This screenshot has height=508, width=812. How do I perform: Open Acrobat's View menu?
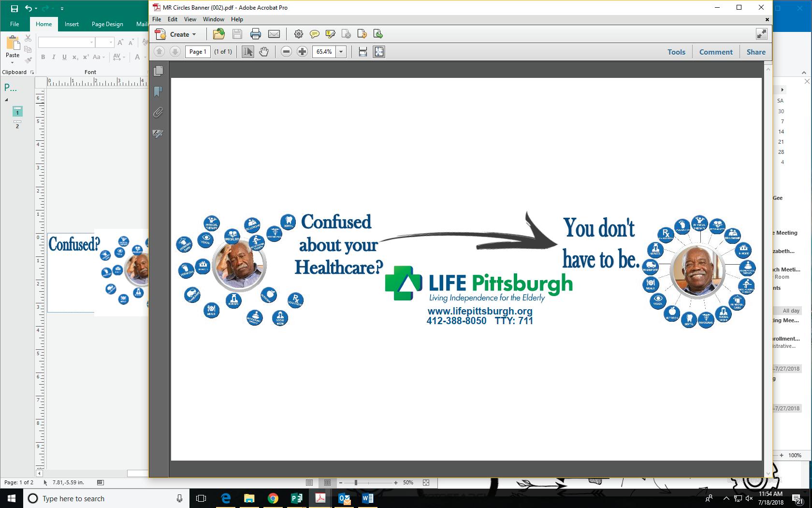(190, 19)
